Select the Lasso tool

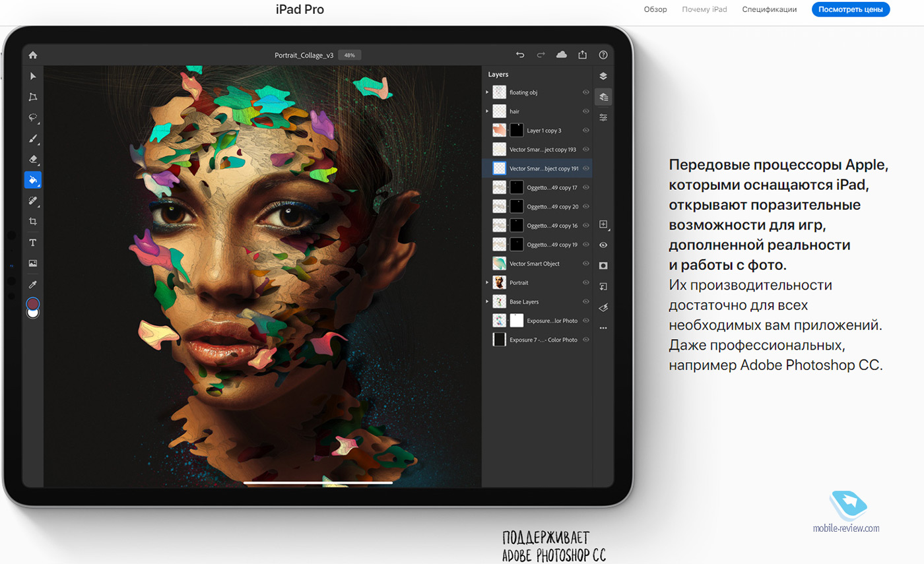[x=33, y=117]
